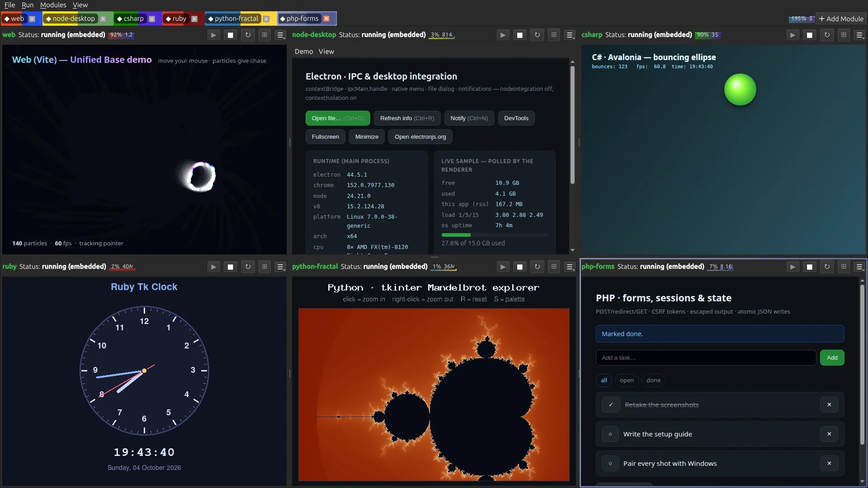Click the 'Open file…' button

(x=338, y=118)
